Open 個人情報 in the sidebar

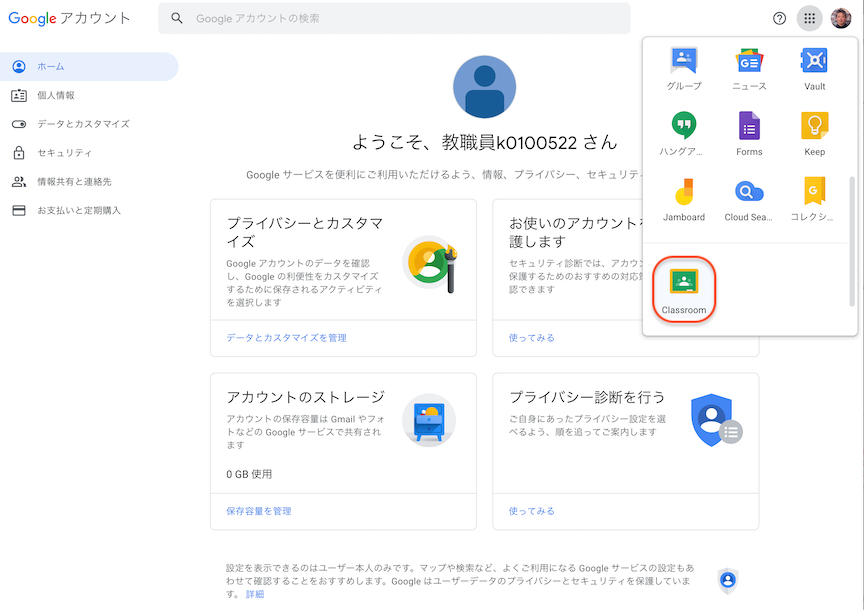point(88,95)
